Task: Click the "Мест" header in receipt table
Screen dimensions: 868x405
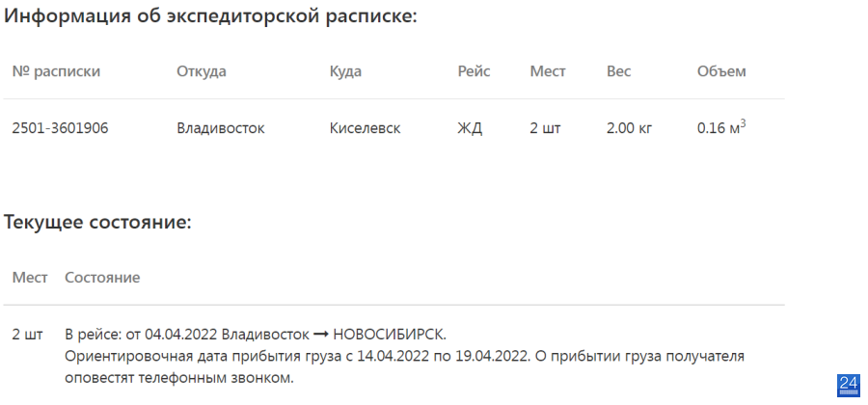Action: [548, 71]
